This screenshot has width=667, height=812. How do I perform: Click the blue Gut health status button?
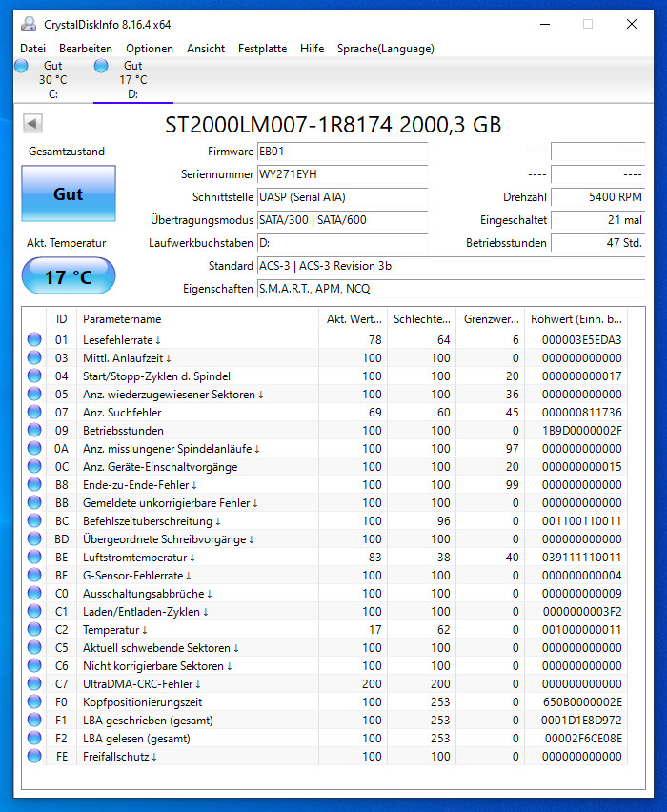click(69, 193)
